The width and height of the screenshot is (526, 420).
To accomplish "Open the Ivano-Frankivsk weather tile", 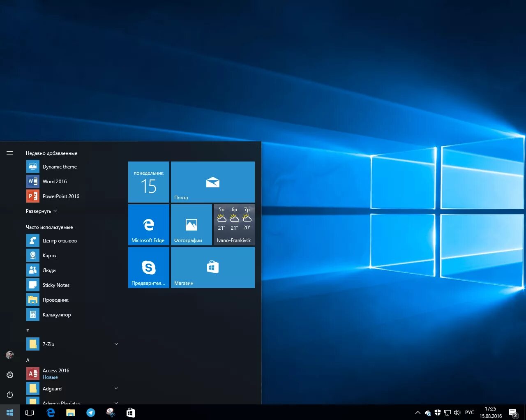I will pos(234,225).
